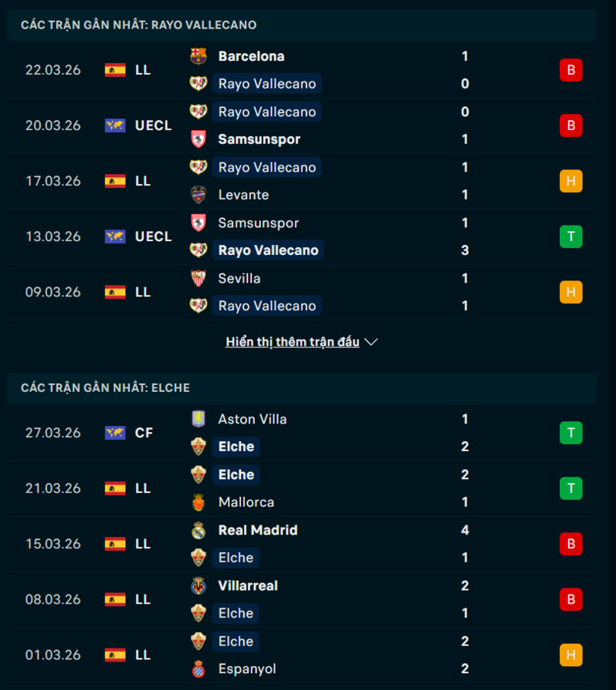
Task: Click the Samsunspor club crest
Action: coord(199,139)
